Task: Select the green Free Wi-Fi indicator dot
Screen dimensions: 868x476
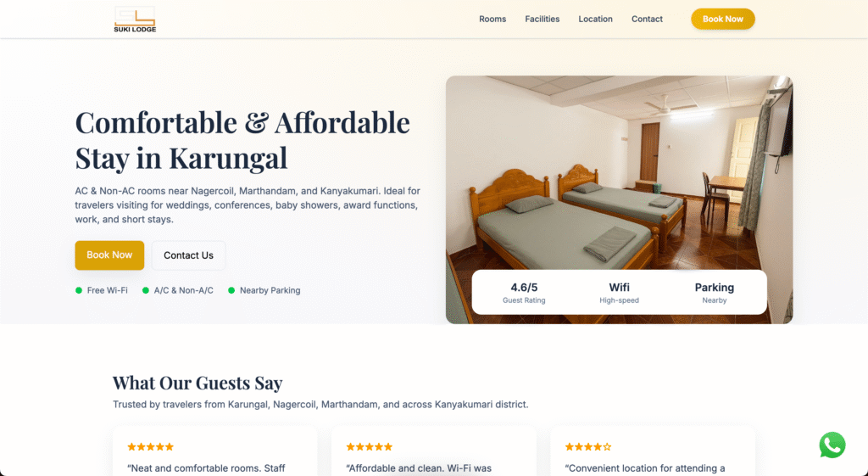Action: pyautogui.click(x=79, y=290)
